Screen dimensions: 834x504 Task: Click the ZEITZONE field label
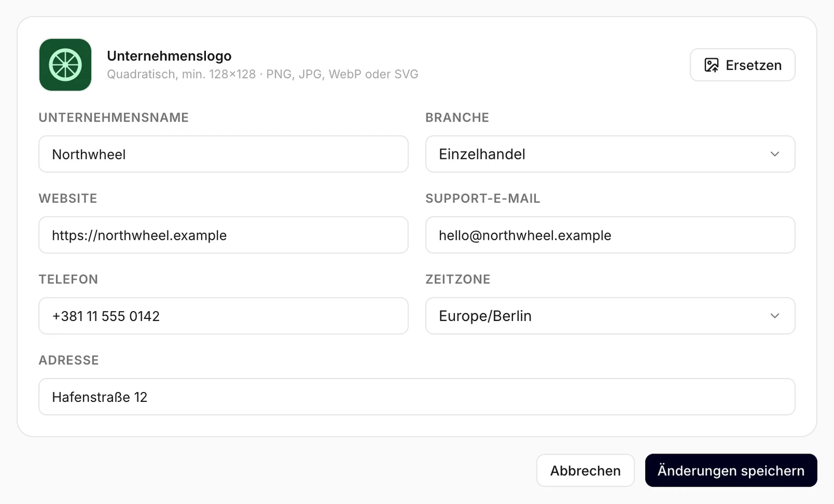(458, 279)
